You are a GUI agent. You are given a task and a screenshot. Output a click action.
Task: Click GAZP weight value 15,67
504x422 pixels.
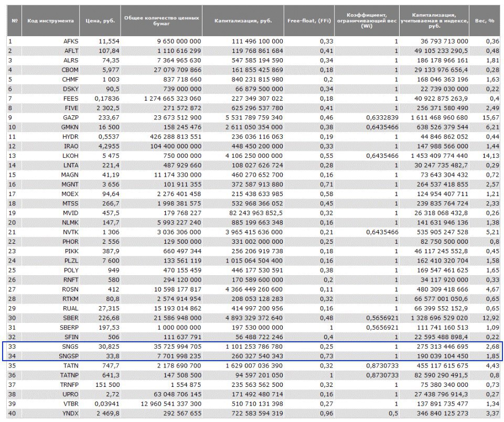tap(490, 117)
